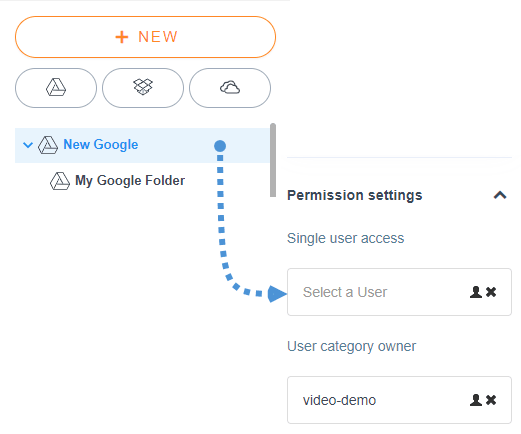The height and width of the screenshot is (434, 521).
Task: Click the Single user access label
Action: pyautogui.click(x=346, y=238)
